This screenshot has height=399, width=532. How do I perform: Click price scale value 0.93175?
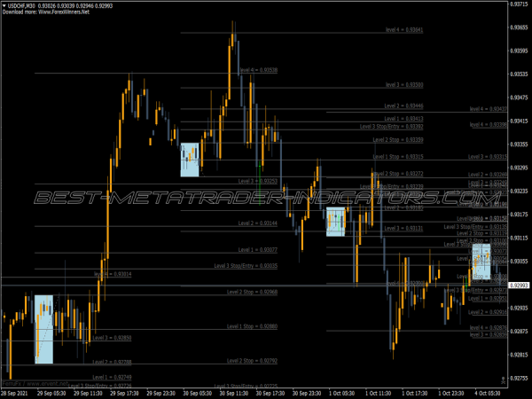click(x=519, y=215)
